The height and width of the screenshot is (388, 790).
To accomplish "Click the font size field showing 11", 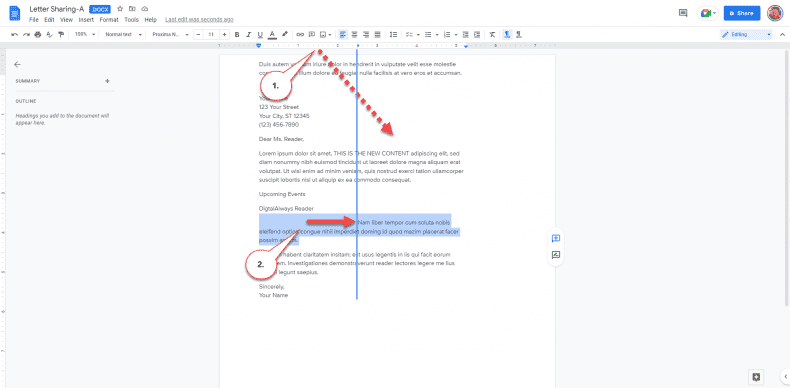I will (x=211, y=34).
